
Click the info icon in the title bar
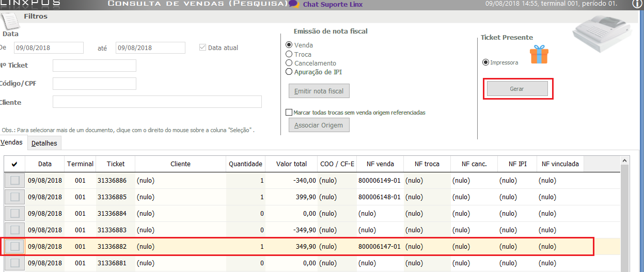point(638,4)
